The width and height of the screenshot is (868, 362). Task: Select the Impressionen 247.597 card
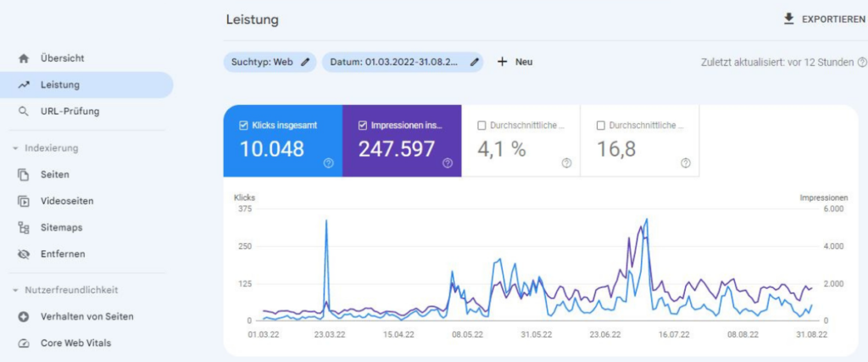tap(402, 141)
